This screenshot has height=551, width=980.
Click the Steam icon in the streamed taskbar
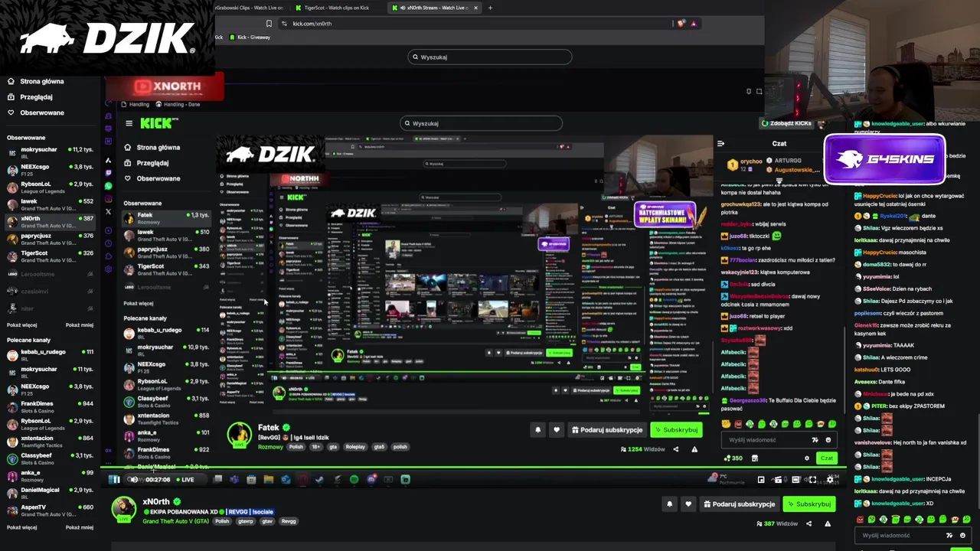click(x=319, y=480)
